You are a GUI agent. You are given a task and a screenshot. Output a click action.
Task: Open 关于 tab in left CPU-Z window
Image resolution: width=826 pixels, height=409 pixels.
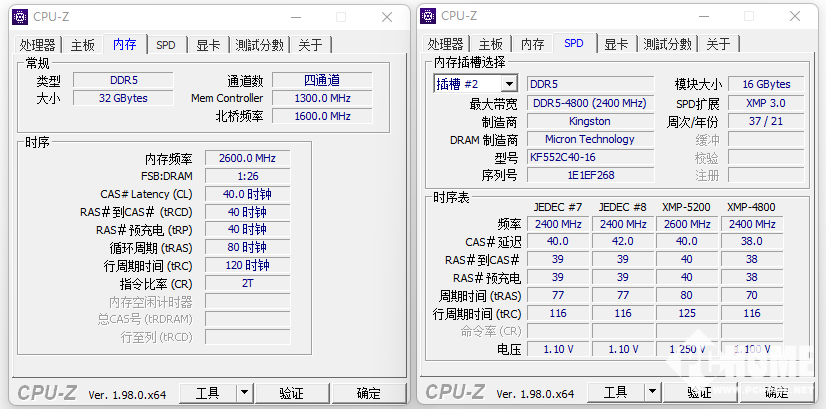[310, 45]
